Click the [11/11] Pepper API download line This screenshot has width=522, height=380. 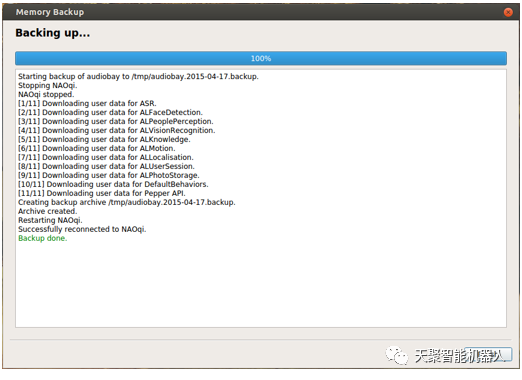click(x=102, y=193)
